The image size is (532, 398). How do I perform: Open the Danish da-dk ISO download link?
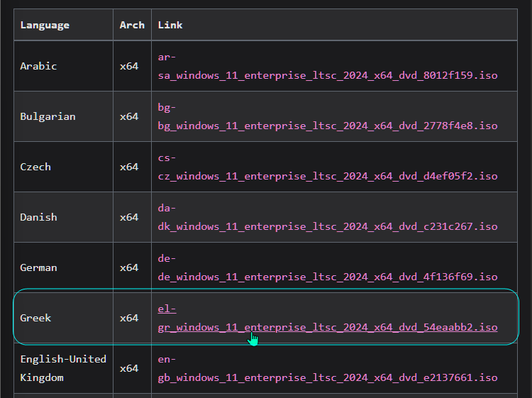pos(328,217)
